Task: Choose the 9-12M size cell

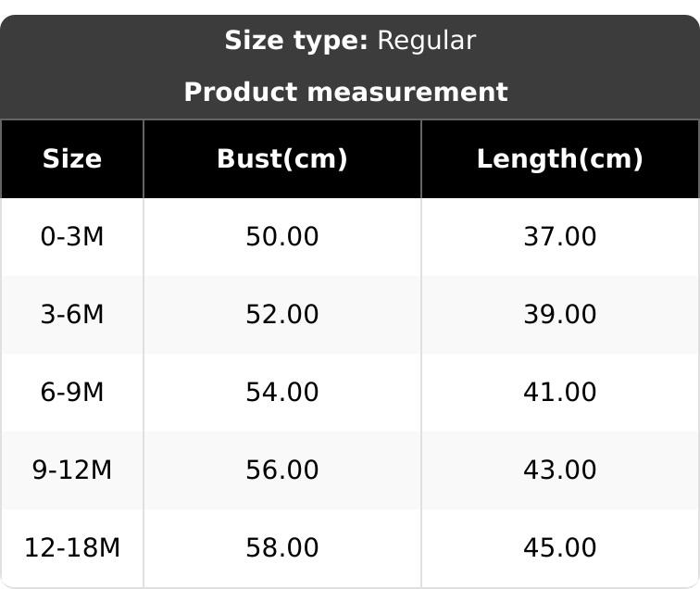Action: pyautogui.click(x=72, y=470)
